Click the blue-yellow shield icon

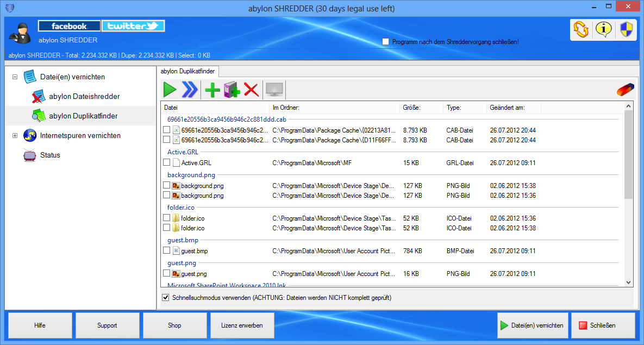[626, 29]
